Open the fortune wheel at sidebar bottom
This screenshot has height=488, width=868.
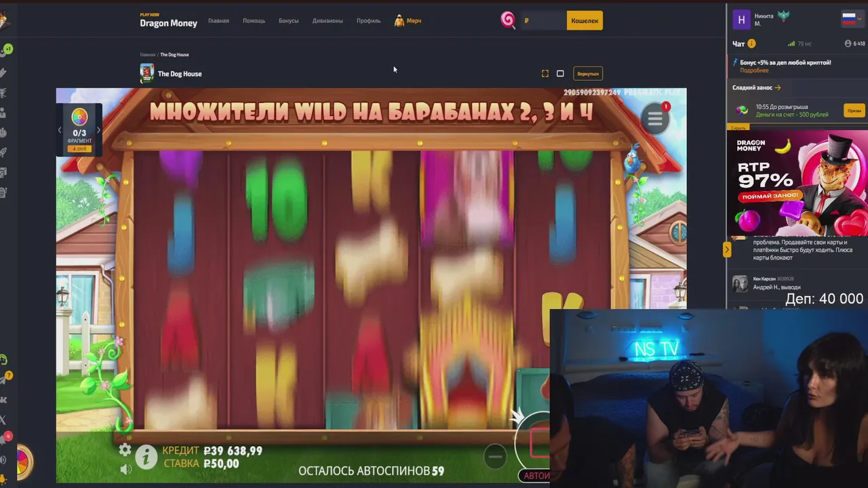click(24, 461)
